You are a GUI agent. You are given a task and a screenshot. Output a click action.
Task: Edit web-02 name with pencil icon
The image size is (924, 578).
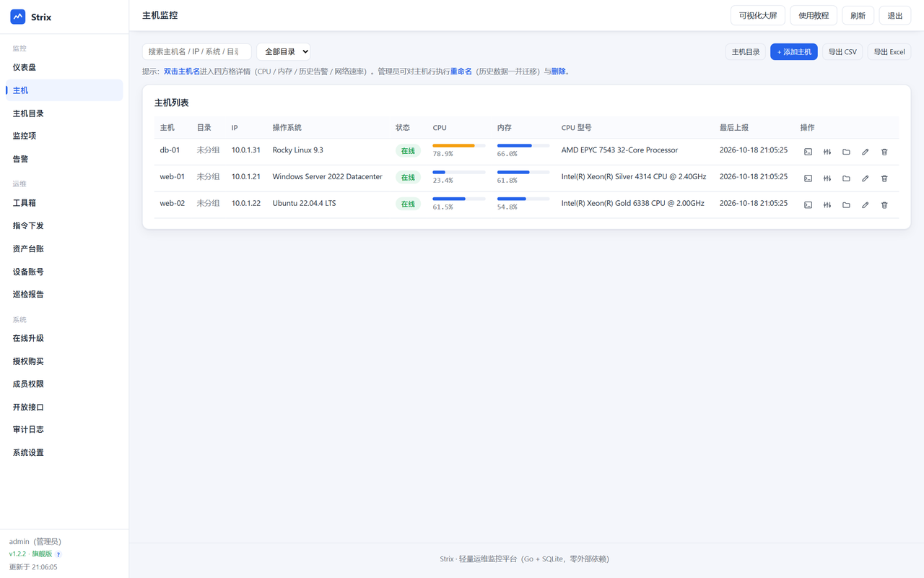866,205
